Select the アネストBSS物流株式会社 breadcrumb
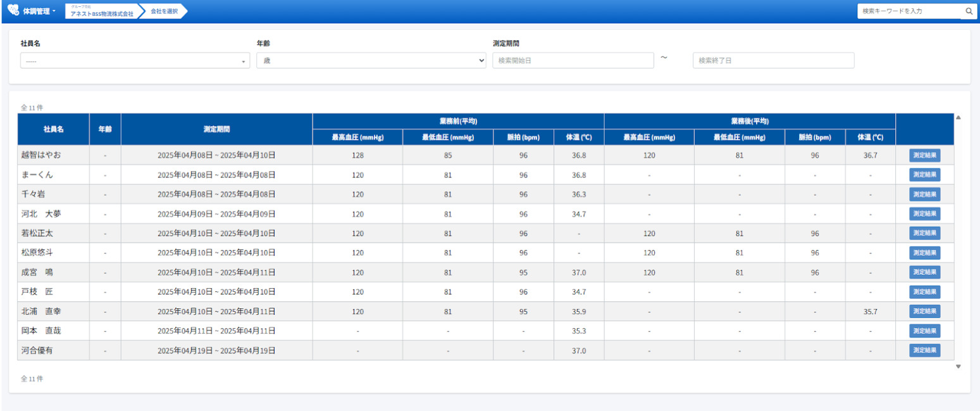The width and height of the screenshot is (980, 411). coord(101,12)
